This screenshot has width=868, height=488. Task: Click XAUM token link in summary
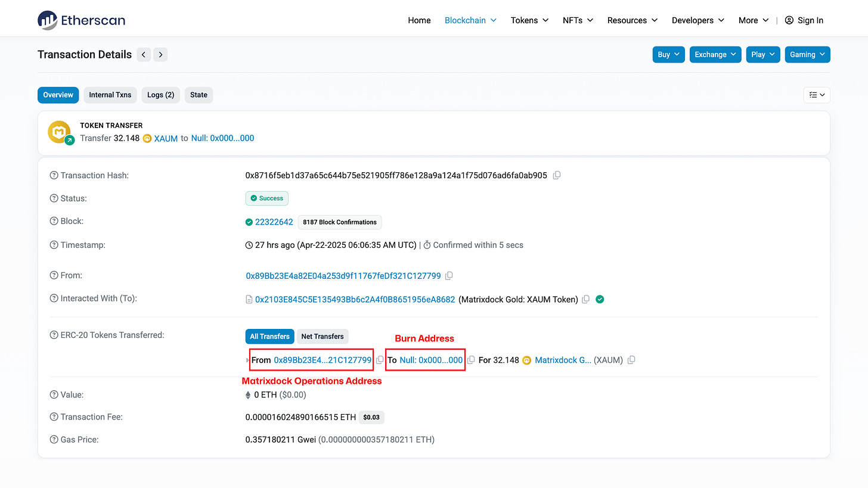[166, 138]
